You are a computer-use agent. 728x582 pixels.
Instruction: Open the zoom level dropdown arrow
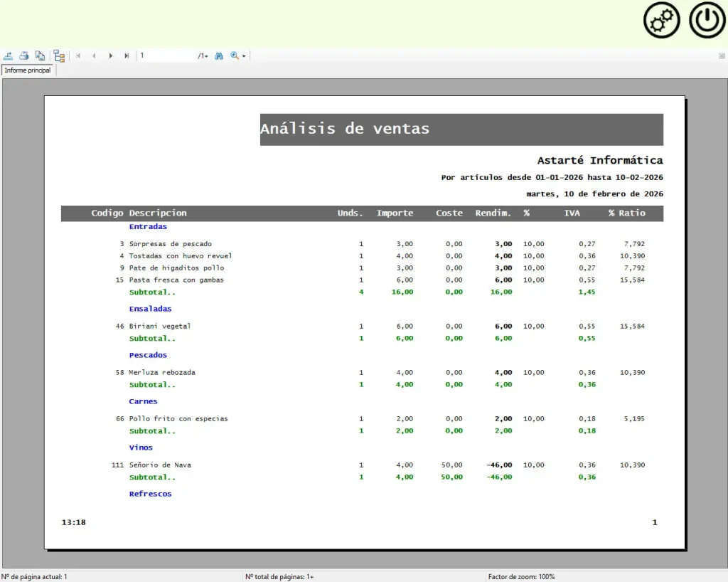coord(244,56)
